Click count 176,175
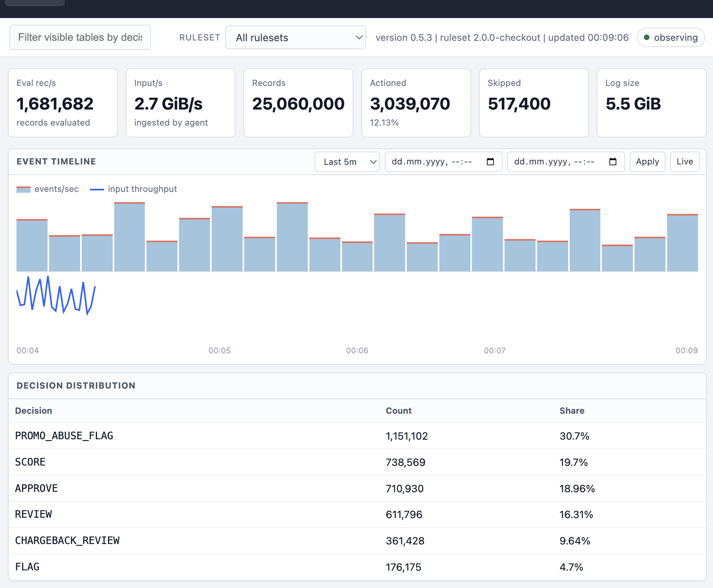This screenshot has height=588, width=713. [404, 567]
